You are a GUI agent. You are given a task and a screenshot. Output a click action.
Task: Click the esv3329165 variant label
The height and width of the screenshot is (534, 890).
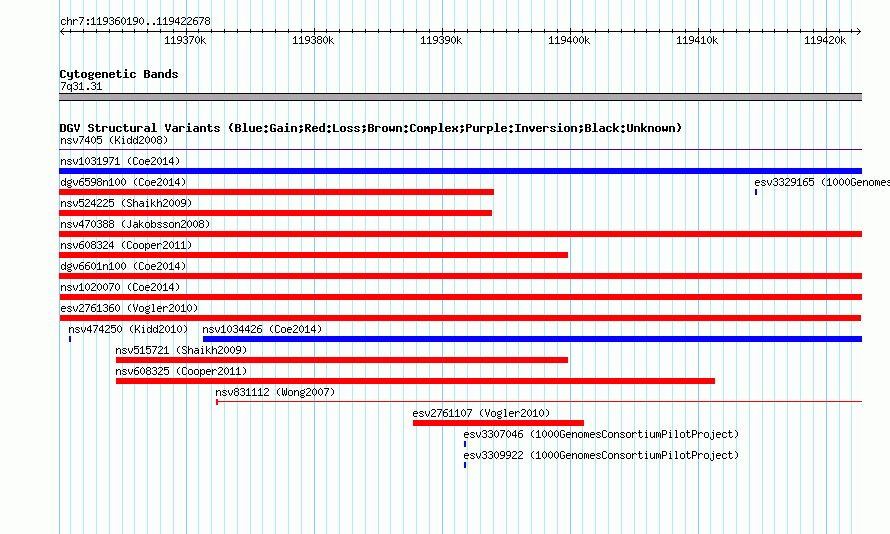(x=822, y=182)
